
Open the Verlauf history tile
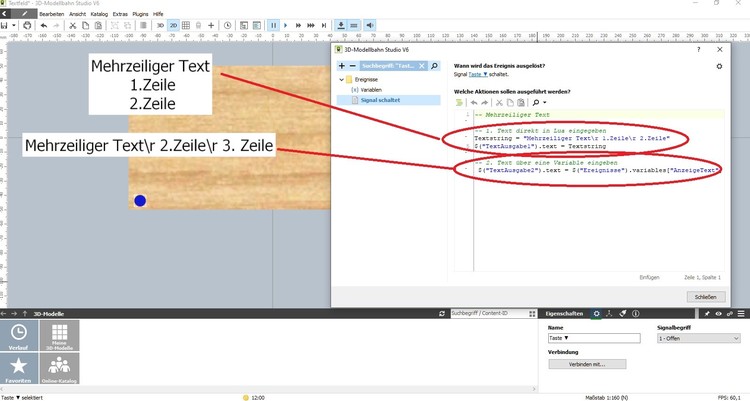(19, 336)
